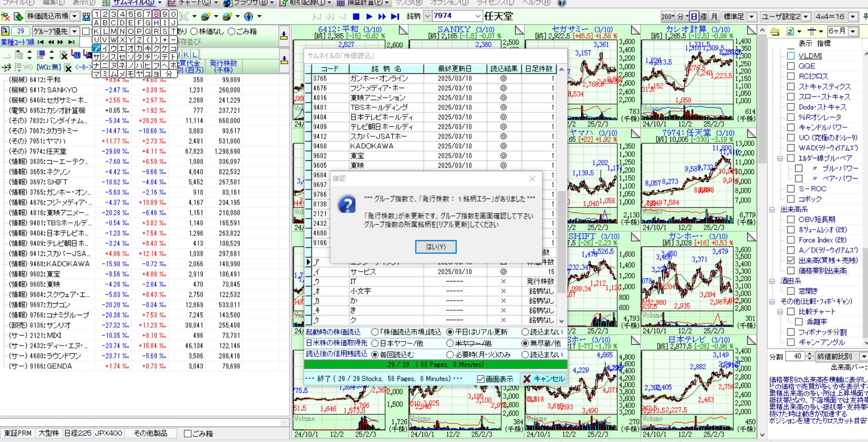The image size is (868, 442).
Task: Click the folder icon in indicator panel
Action: coord(775,31)
